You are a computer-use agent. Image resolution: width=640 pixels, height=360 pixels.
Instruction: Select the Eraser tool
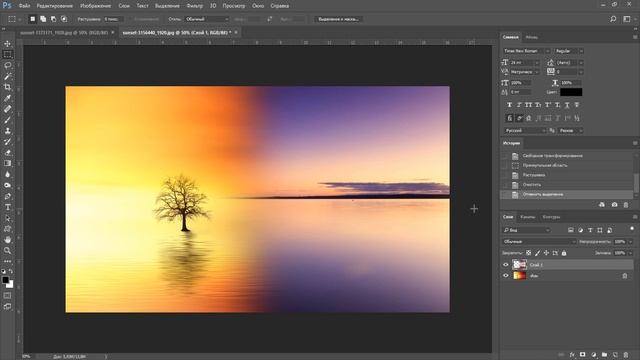click(x=7, y=153)
